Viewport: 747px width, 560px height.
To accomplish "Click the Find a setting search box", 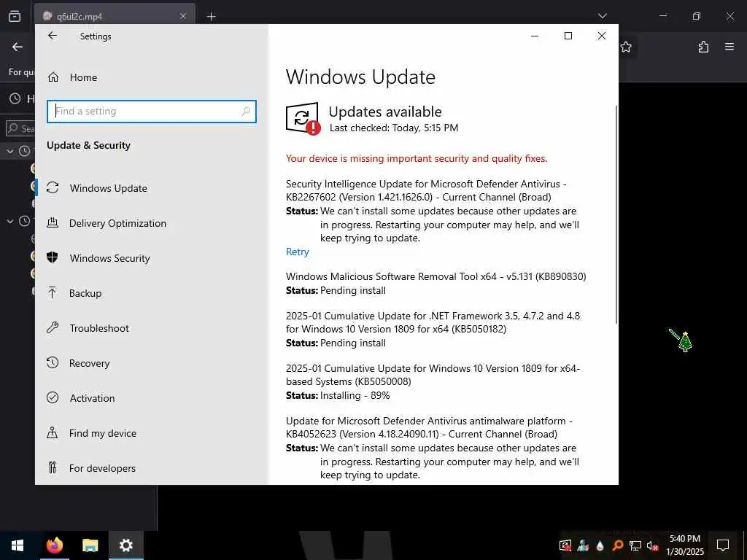I will (x=152, y=112).
